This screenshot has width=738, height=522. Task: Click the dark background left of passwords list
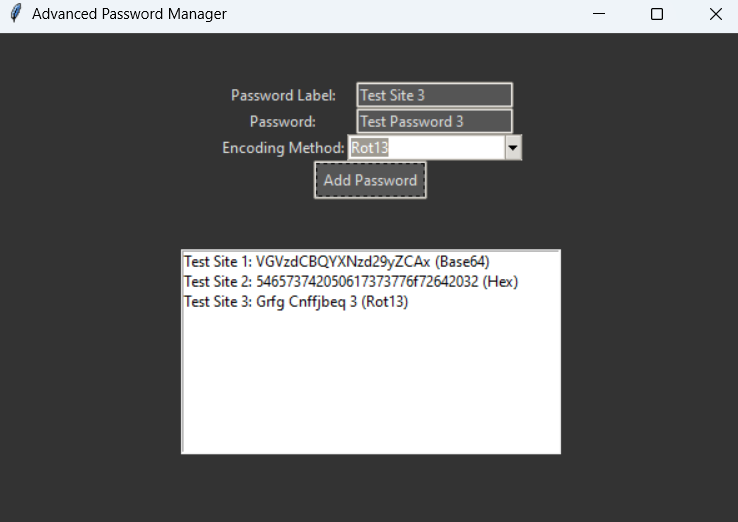(x=90, y=350)
